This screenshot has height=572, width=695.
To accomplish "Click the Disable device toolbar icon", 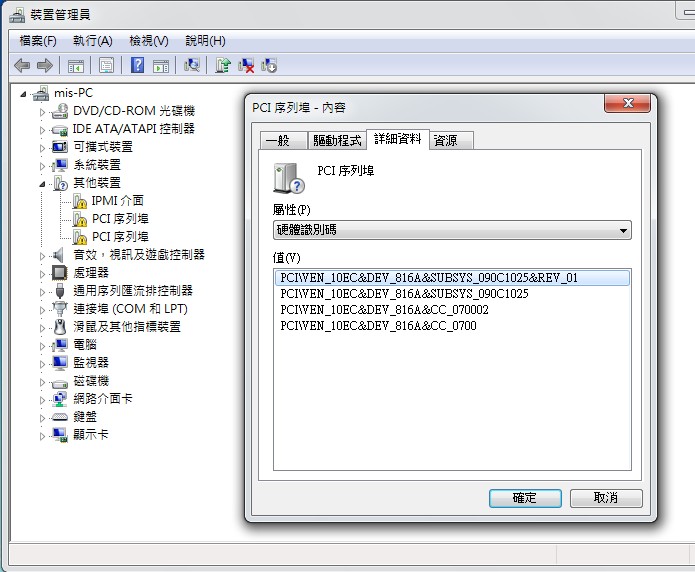I will pyautogui.click(x=269, y=65).
